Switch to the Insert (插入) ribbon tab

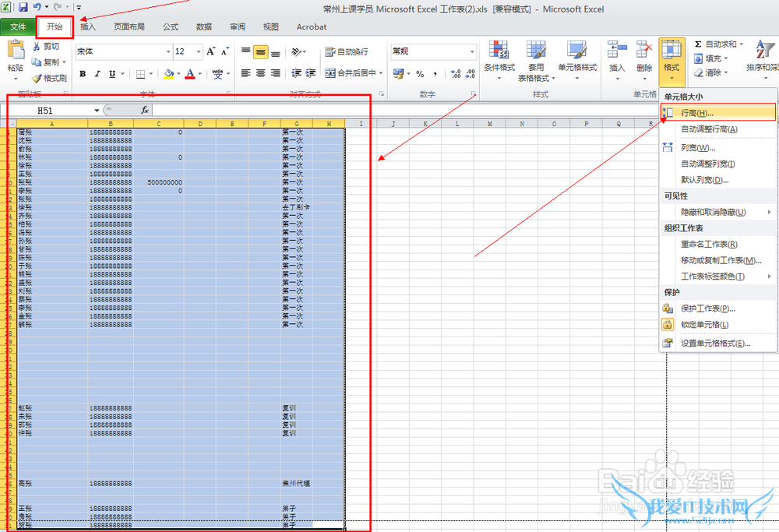point(88,26)
